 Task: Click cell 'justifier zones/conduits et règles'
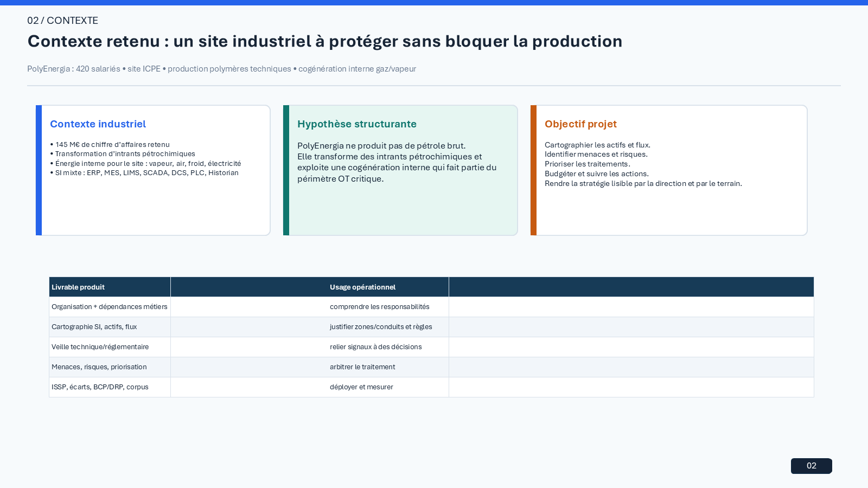coord(381,327)
